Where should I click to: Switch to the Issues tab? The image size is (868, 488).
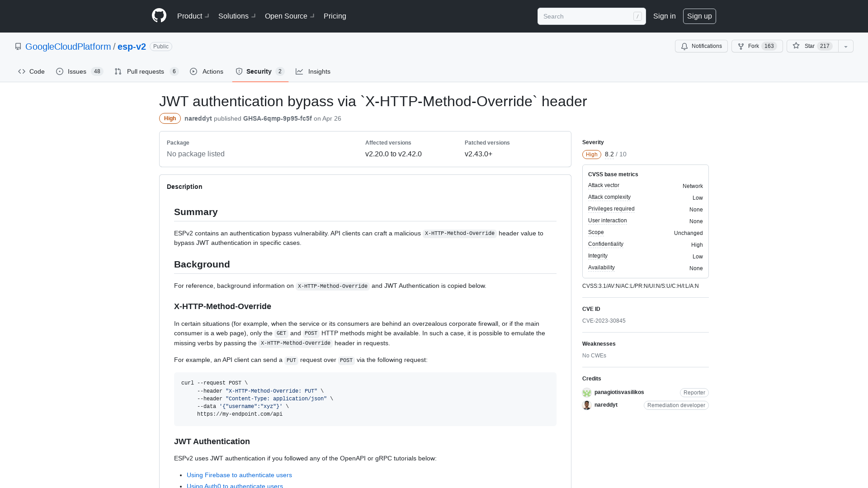pyautogui.click(x=80, y=71)
